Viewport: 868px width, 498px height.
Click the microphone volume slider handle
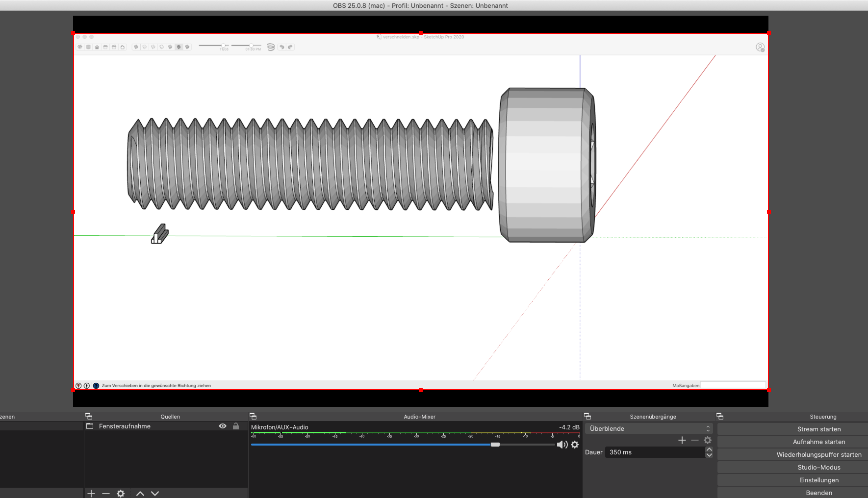tap(495, 445)
